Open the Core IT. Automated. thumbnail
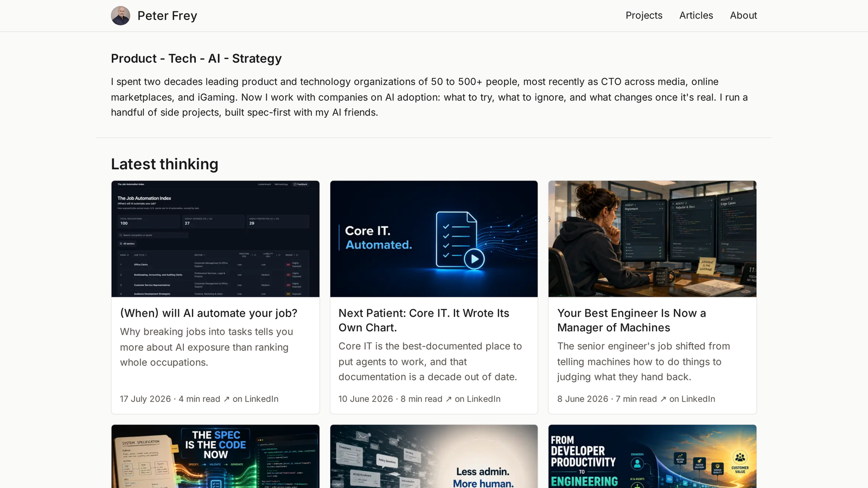Viewport: 868px width, 488px height. pos(434,239)
